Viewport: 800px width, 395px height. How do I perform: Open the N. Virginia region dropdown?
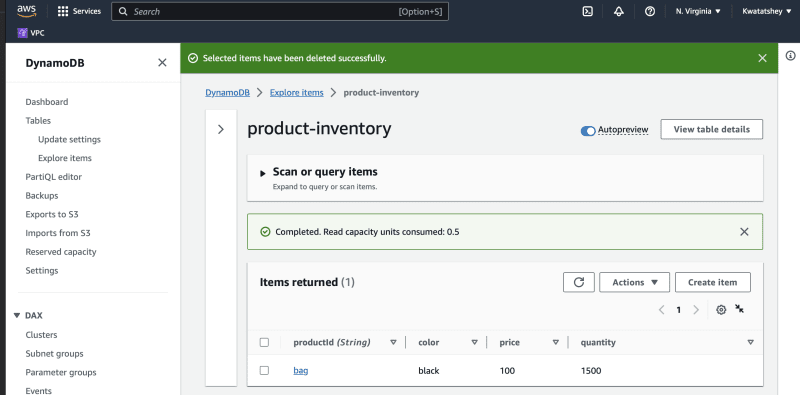[698, 11]
